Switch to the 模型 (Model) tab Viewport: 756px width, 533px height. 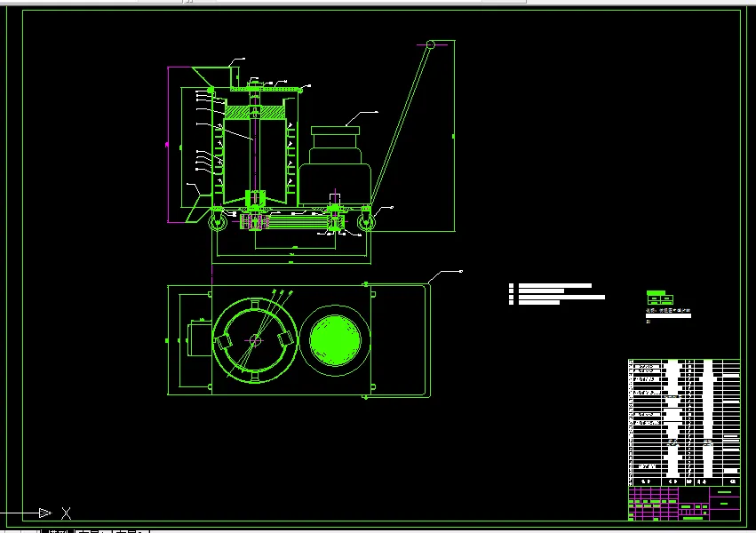coord(59,531)
